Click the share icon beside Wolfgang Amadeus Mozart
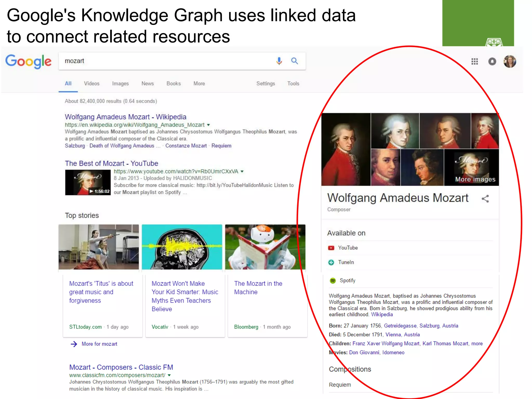Image resolution: width=532 pixels, height=399 pixels. click(485, 199)
